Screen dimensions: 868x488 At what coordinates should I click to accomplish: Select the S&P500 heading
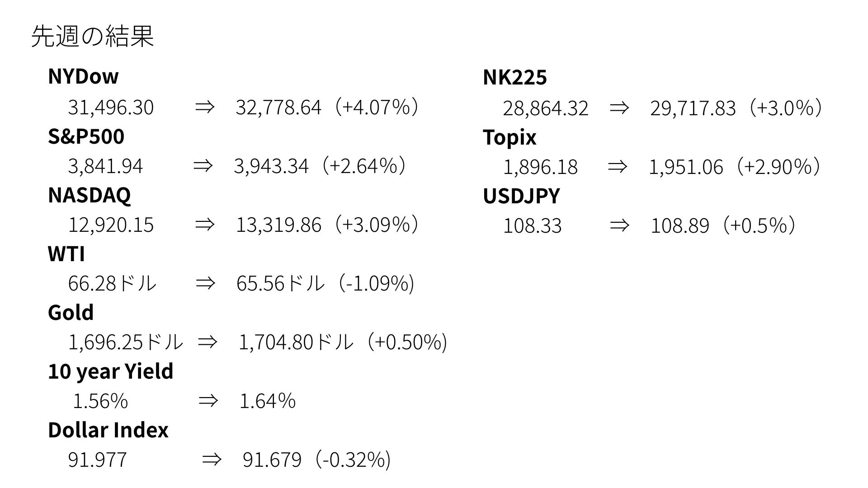86,136
